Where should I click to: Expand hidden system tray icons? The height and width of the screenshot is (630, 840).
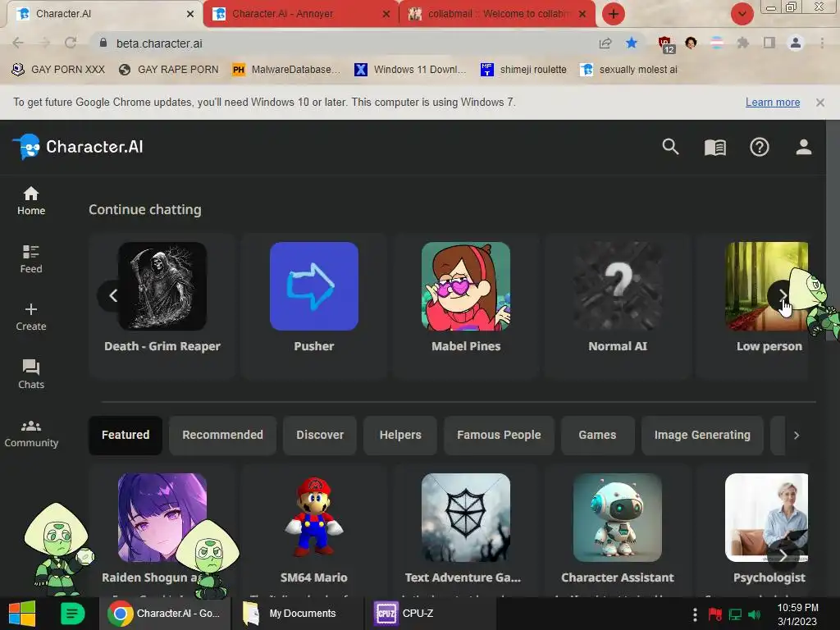pyautogui.click(x=694, y=614)
